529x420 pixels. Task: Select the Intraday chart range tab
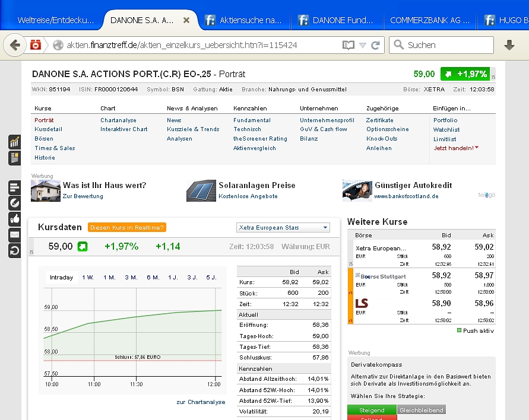(61, 278)
